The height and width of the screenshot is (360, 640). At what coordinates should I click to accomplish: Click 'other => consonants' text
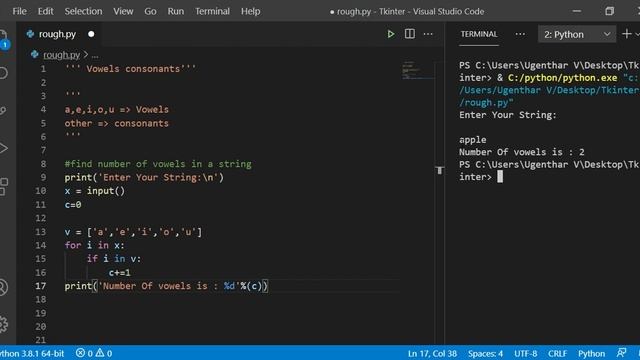[116, 123]
